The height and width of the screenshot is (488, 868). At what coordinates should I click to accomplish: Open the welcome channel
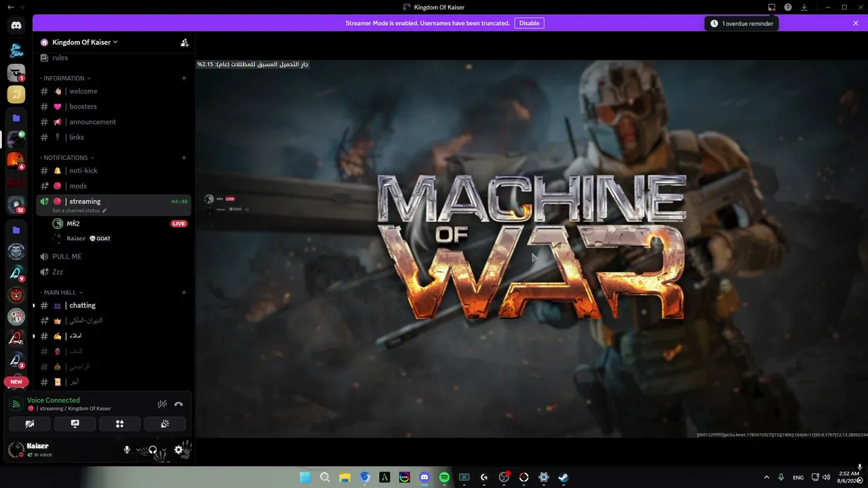tap(113, 91)
